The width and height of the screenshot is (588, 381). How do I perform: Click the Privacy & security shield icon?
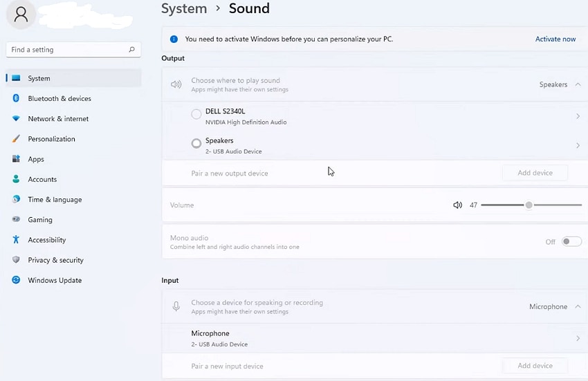(16, 260)
